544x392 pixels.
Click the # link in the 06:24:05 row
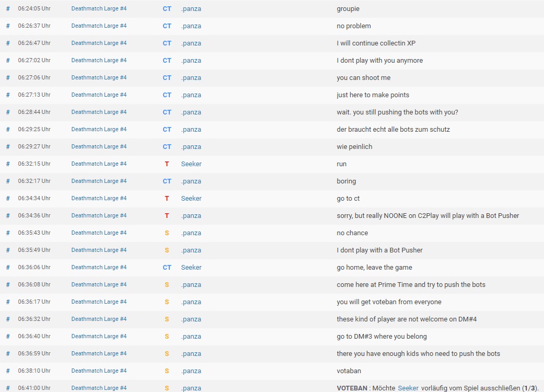coord(8,9)
